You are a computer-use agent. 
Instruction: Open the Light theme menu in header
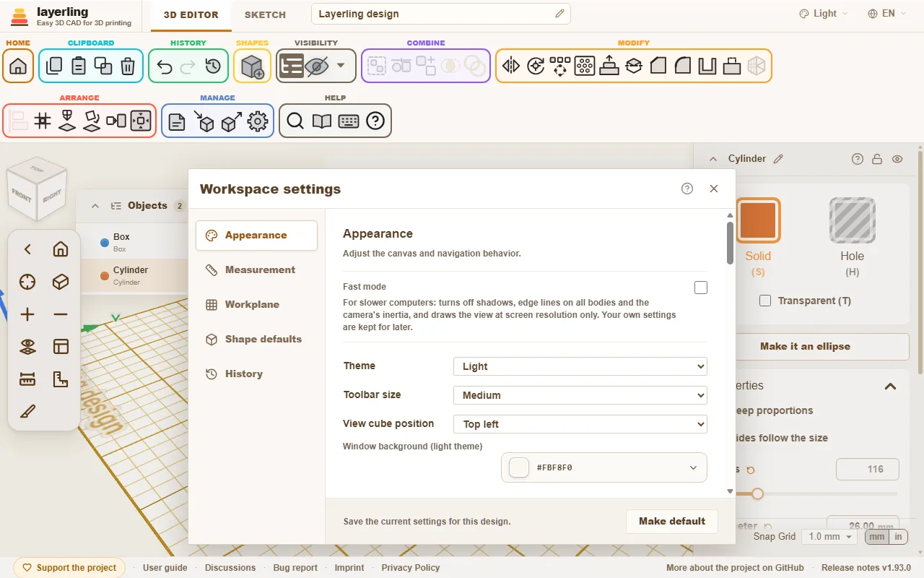click(824, 14)
